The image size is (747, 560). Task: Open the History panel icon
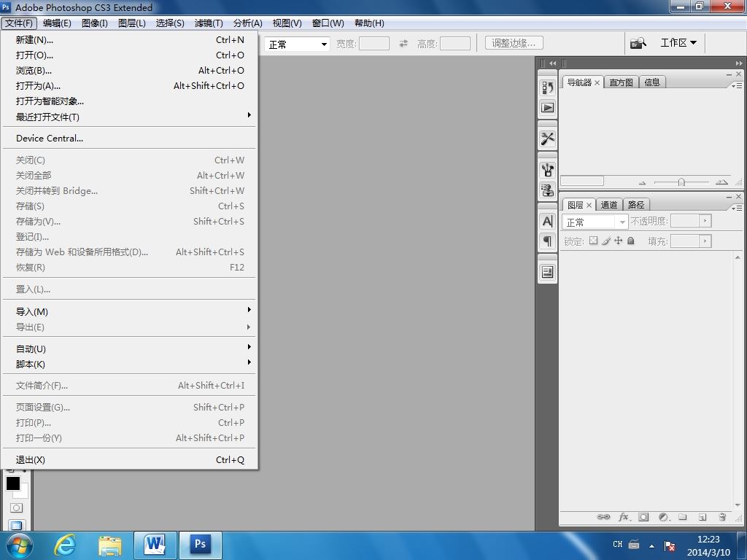click(x=547, y=87)
